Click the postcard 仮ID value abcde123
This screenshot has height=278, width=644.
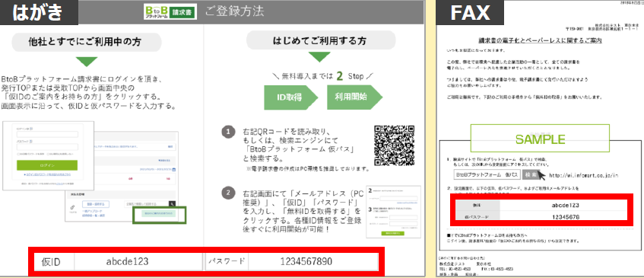pyautogui.click(x=127, y=261)
